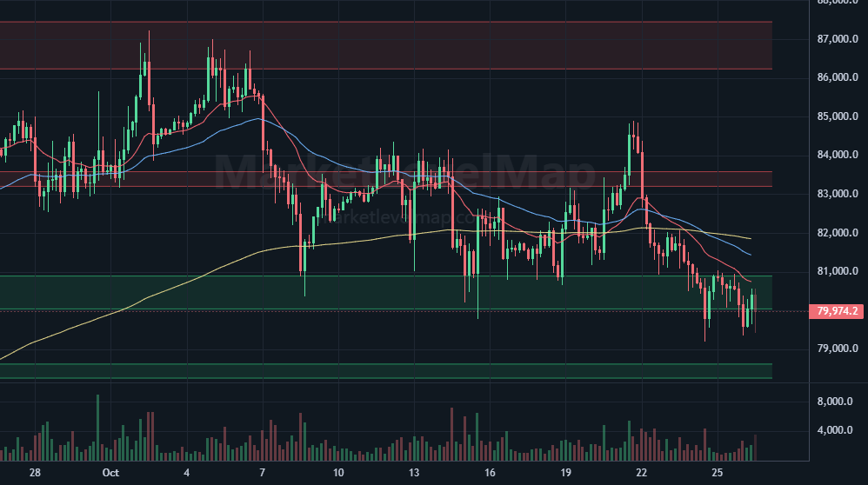The width and height of the screenshot is (868, 485).
Task: Click the date label 22
Action: tap(642, 473)
